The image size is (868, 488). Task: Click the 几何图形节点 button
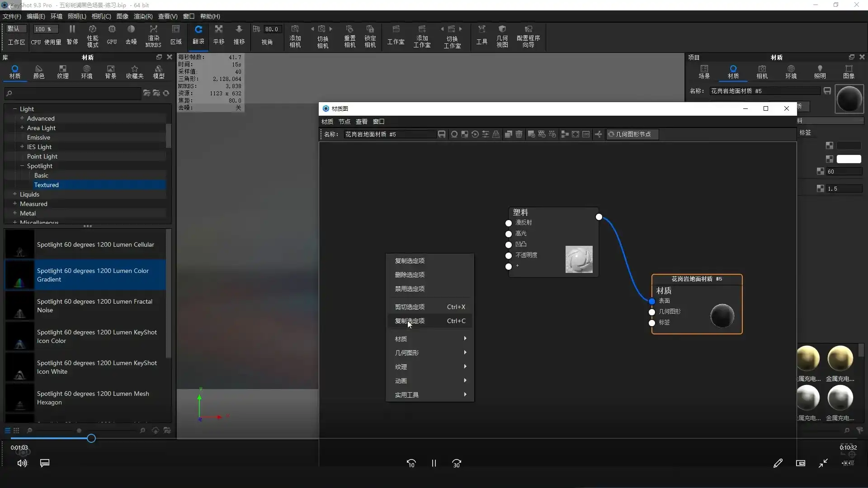coord(632,134)
